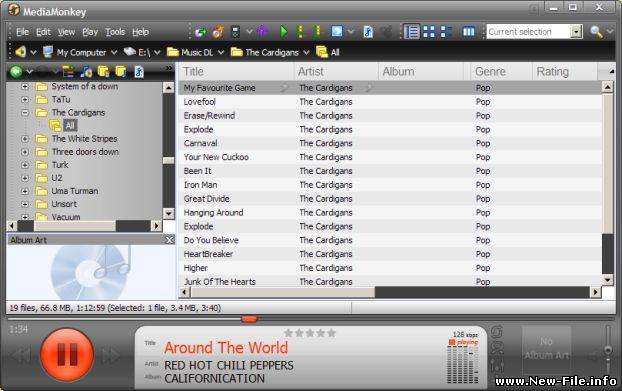Switch to album art grid view

[x=429, y=31]
